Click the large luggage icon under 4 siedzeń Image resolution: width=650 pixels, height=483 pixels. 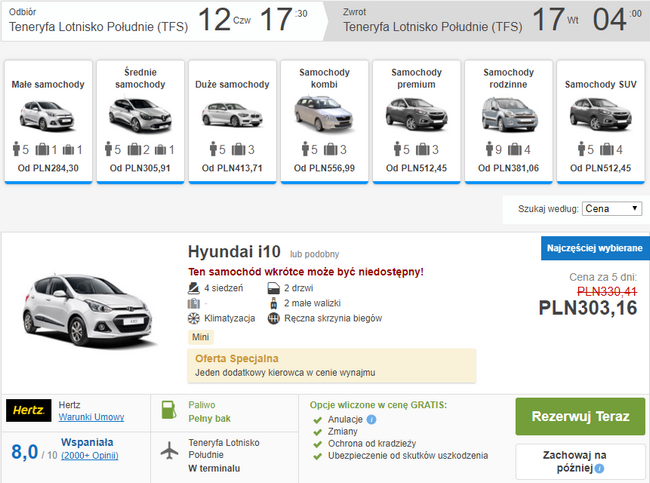point(194,303)
